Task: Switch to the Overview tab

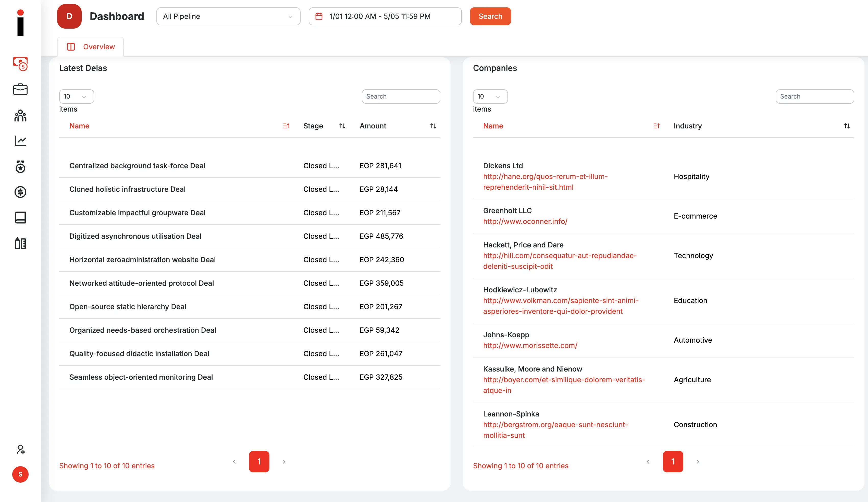Action: pyautogui.click(x=91, y=46)
